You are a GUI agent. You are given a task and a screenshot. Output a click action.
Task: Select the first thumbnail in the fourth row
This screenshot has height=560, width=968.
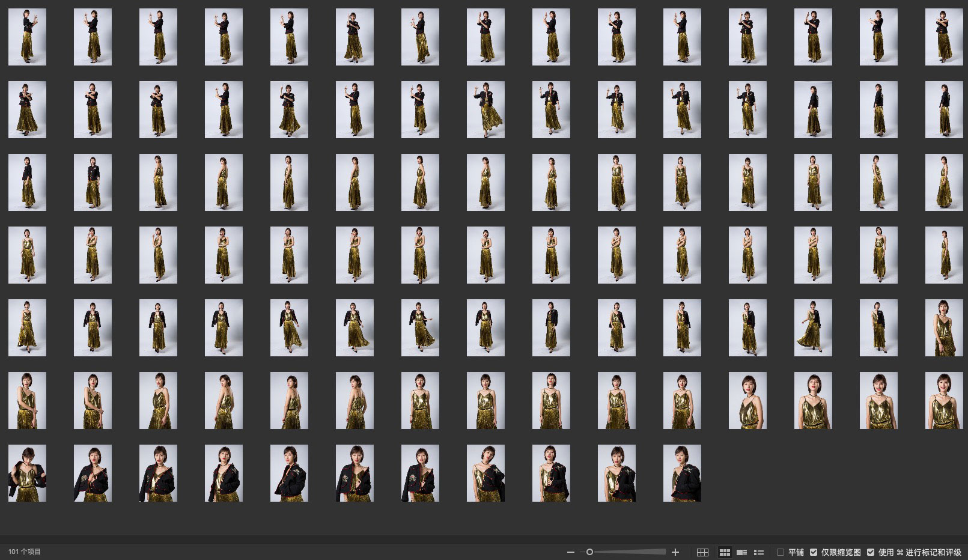point(27,255)
